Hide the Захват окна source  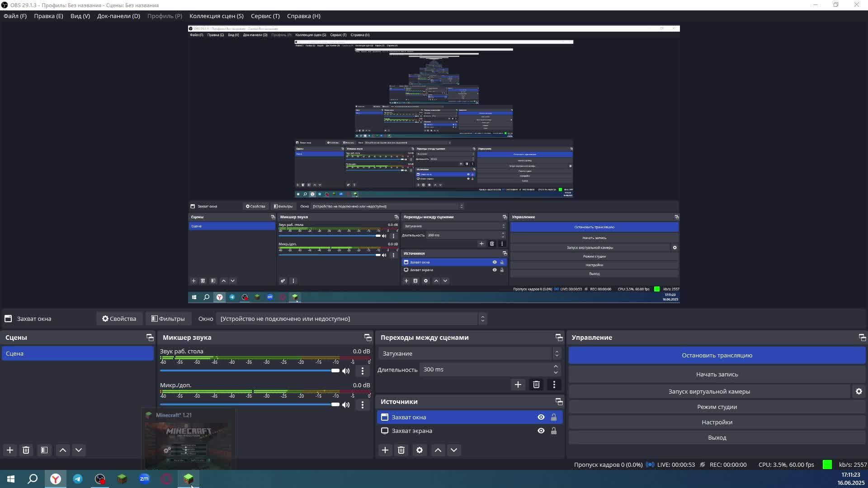(541, 417)
